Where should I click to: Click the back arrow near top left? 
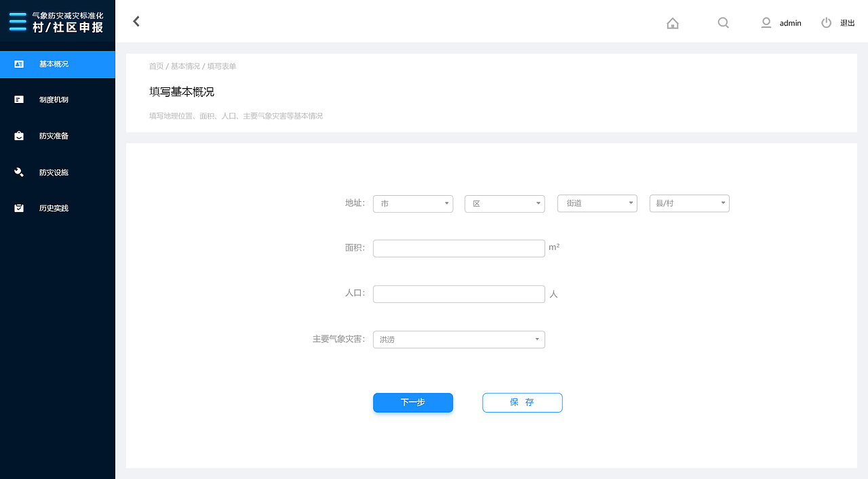tap(136, 21)
